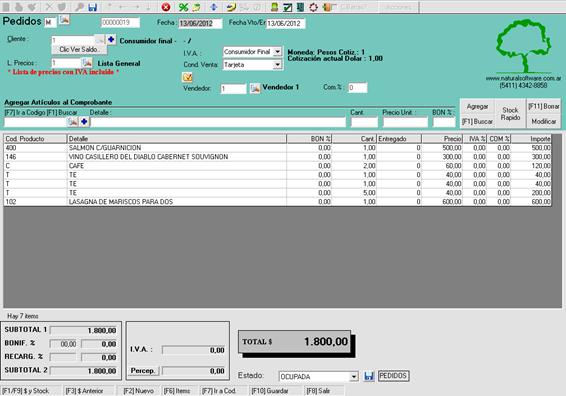Image resolution: width=566 pixels, height=396 pixels.
Task: Click the Vendedor code input field
Action: [x=233, y=88]
